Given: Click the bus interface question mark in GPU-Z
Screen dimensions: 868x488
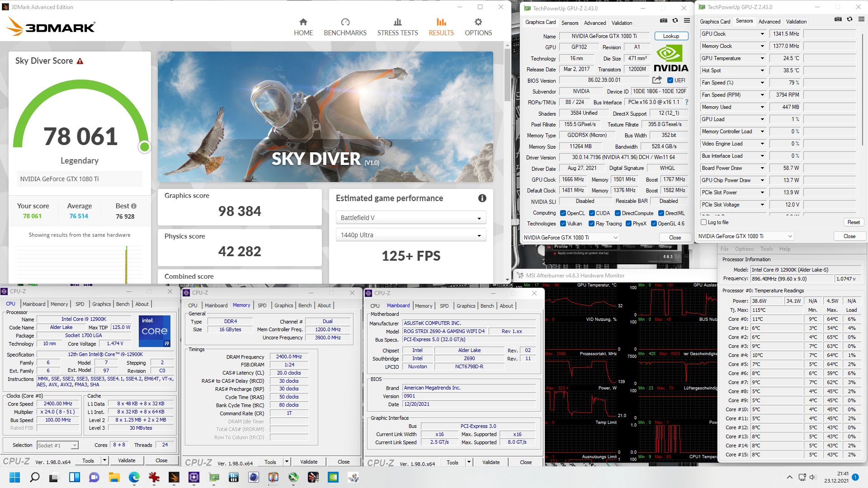Looking at the screenshot, I should (686, 102).
